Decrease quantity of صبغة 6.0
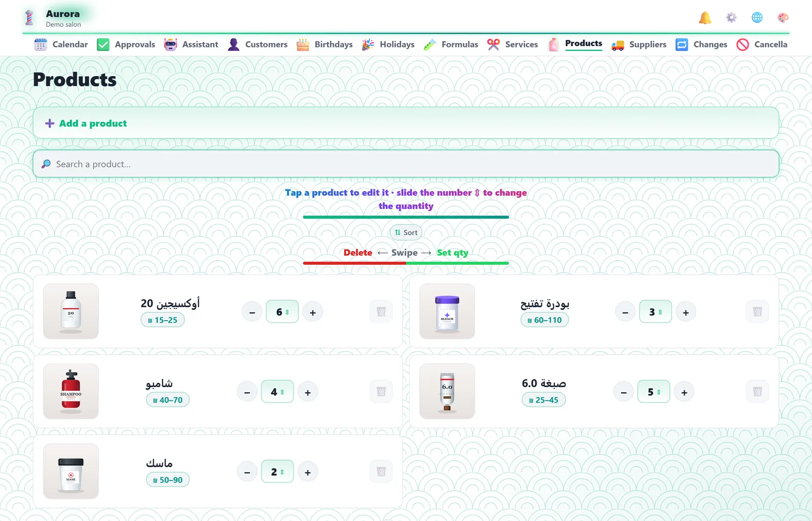Image resolution: width=812 pixels, height=521 pixels. click(624, 392)
